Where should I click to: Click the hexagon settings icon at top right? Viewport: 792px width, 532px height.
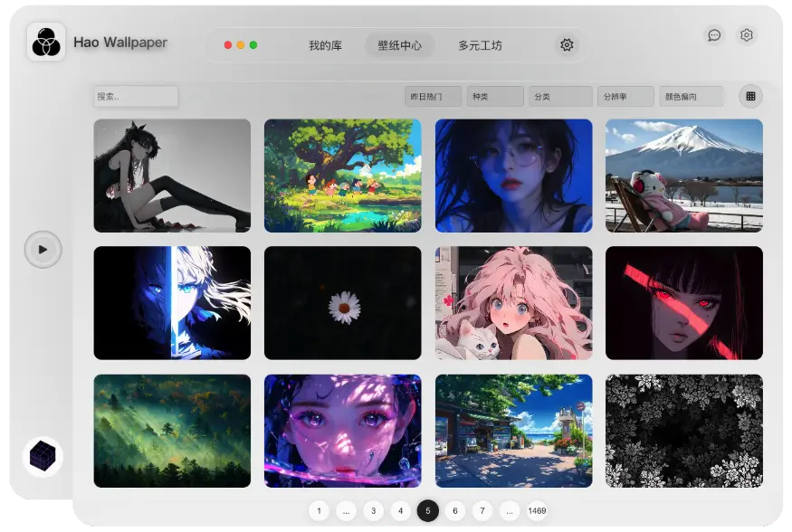pos(747,35)
